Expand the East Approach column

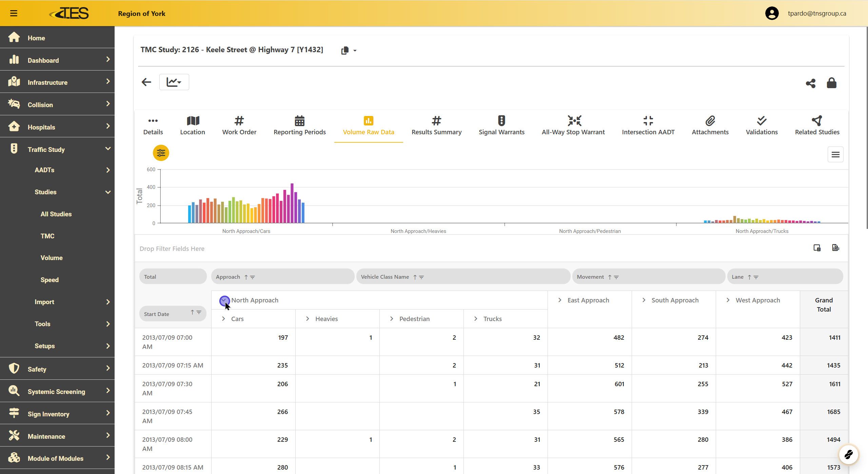coord(560,300)
